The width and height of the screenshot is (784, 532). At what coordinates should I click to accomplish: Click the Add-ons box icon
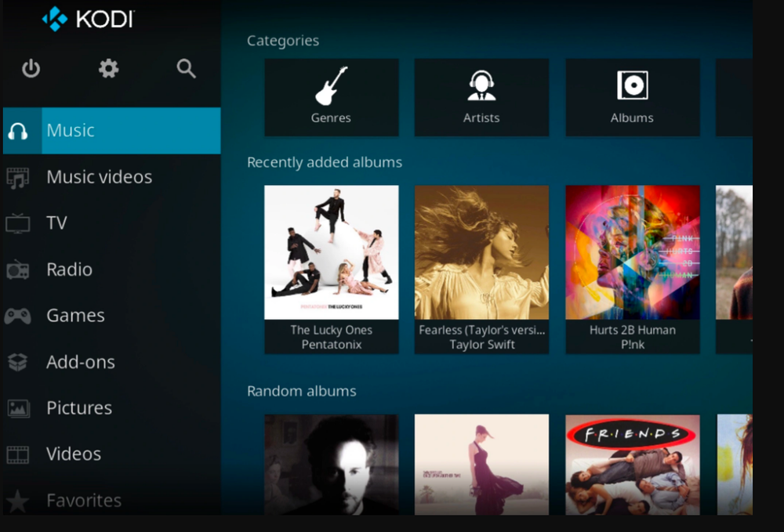(x=19, y=361)
